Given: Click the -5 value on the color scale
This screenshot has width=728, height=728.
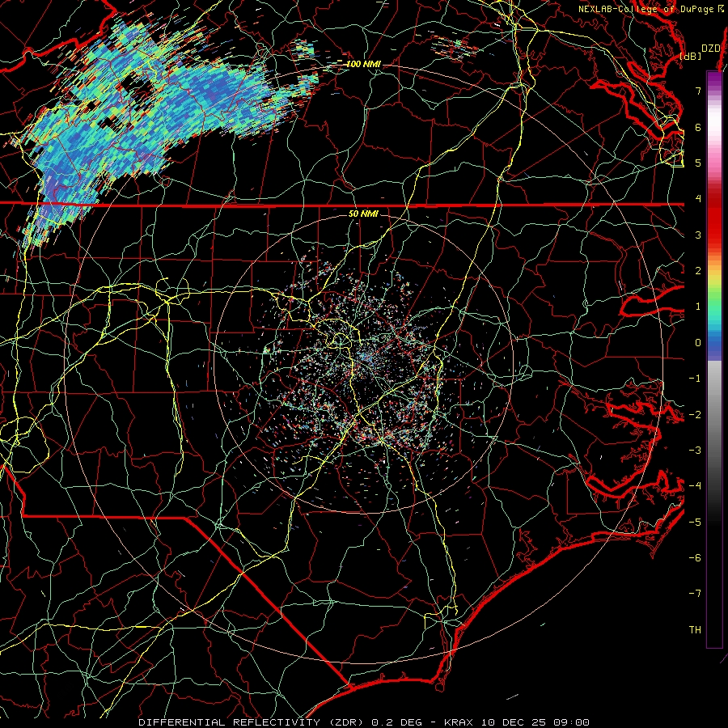Looking at the screenshot, I should pos(695,523).
